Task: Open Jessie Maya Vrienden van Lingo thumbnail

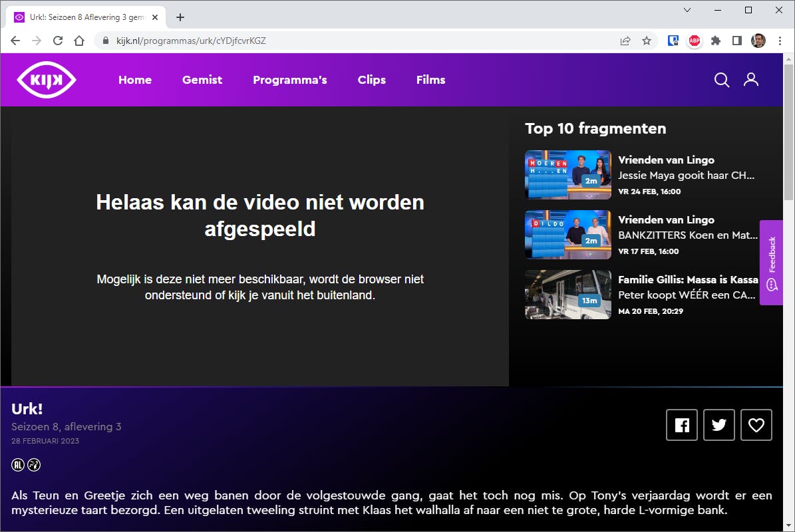Action: coord(568,174)
